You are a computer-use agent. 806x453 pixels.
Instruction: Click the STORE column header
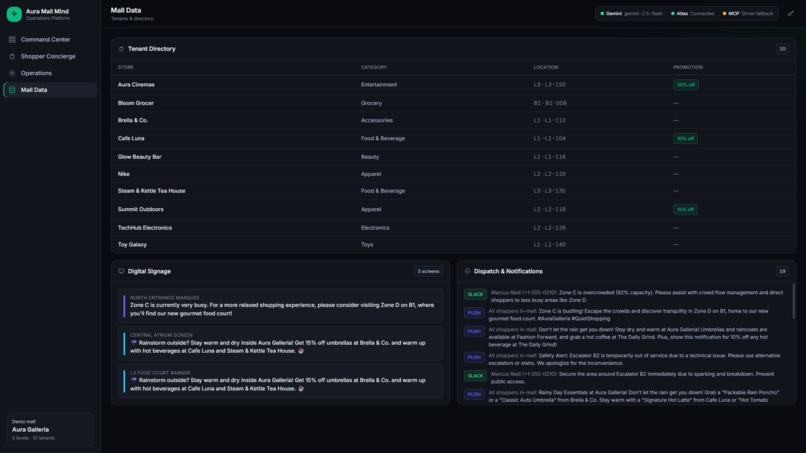(125, 67)
